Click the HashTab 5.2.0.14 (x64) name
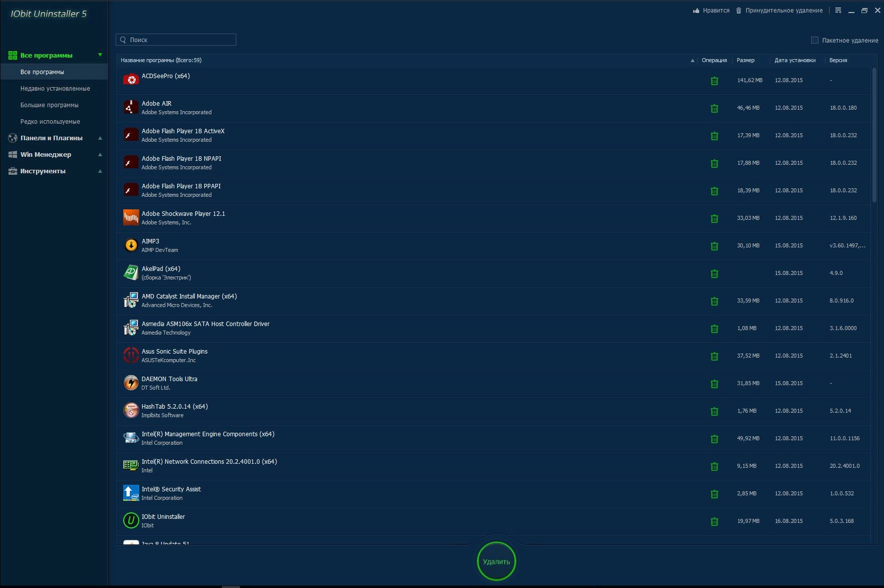 tap(174, 407)
